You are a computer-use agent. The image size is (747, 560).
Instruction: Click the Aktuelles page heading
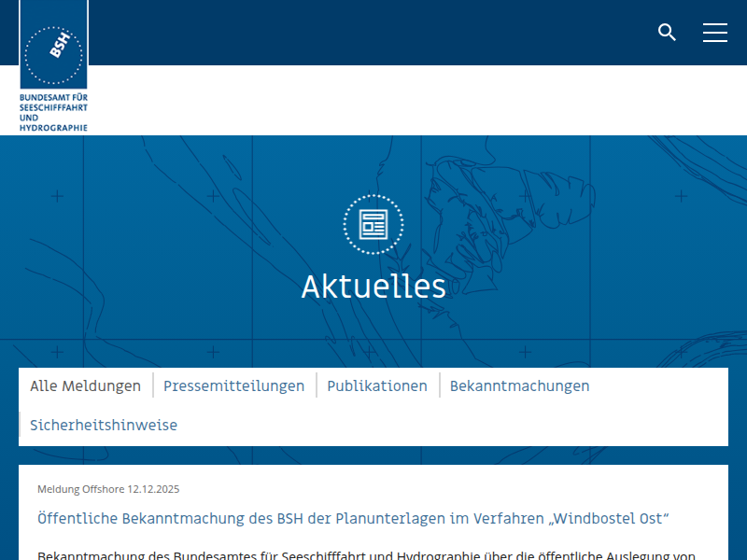(x=373, y=287)
